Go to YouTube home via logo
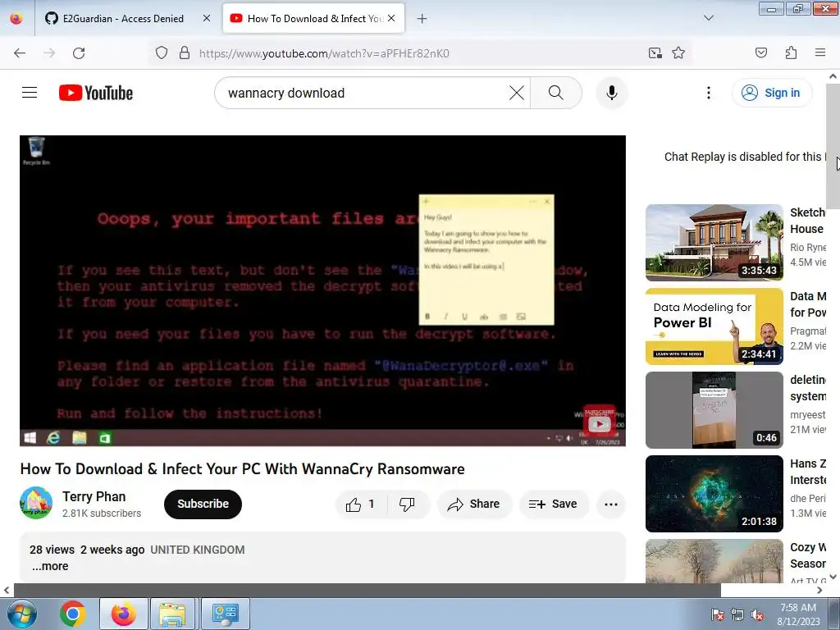This screenshot has width=840, height=630. [96, 93]
